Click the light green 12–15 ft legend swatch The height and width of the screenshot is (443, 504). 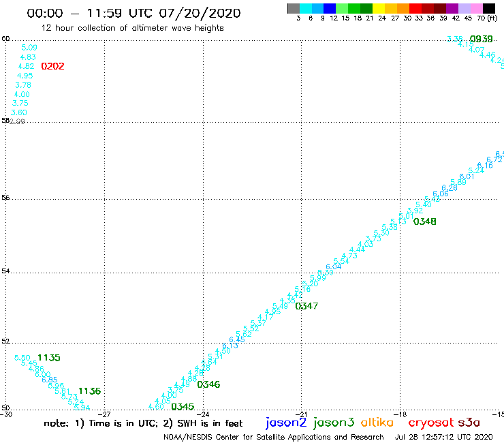pyautogui.click(x=342, y=8)
